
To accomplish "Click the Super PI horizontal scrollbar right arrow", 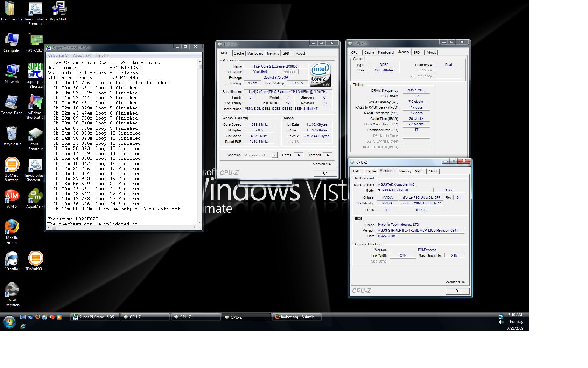I will [194, 228].
